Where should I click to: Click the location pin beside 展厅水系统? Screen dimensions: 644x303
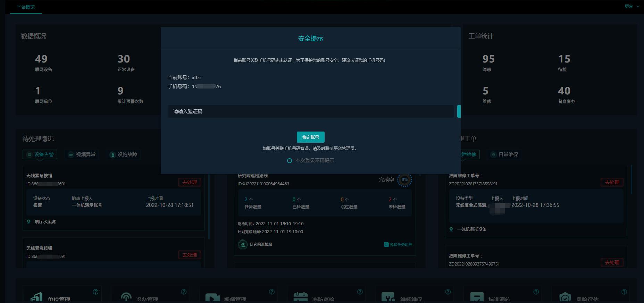click(29, 222)
